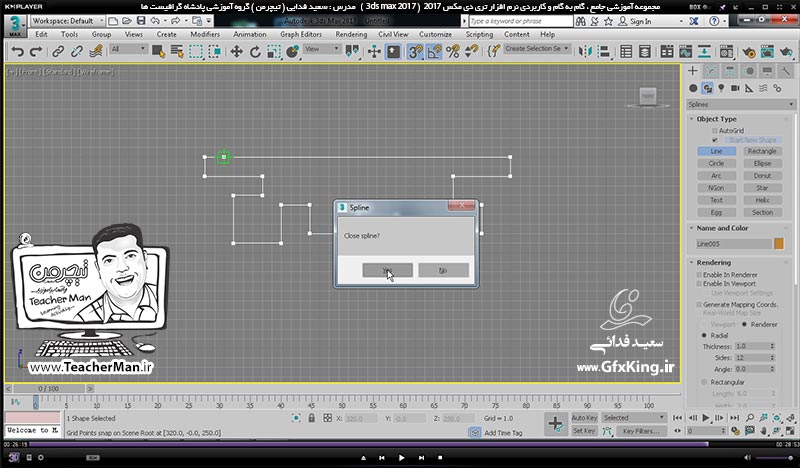
Task: Open the Scripting menu
Action: click(x=479, y=34)
